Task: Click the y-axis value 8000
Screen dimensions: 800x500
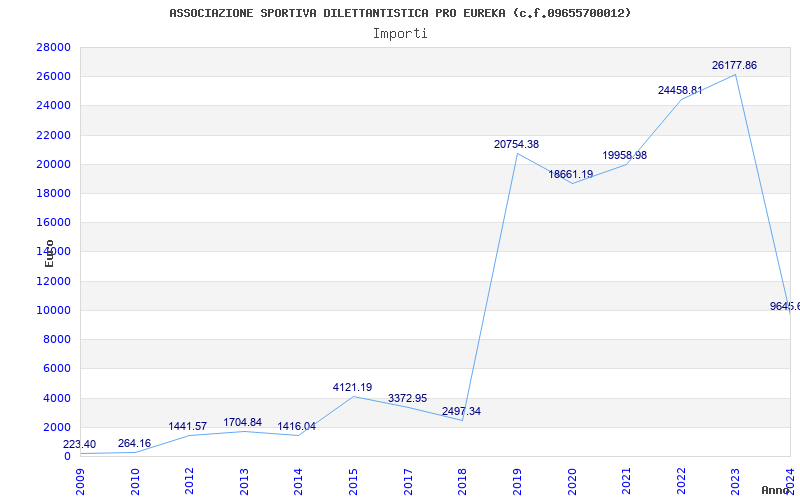Action: click(56, 339)
